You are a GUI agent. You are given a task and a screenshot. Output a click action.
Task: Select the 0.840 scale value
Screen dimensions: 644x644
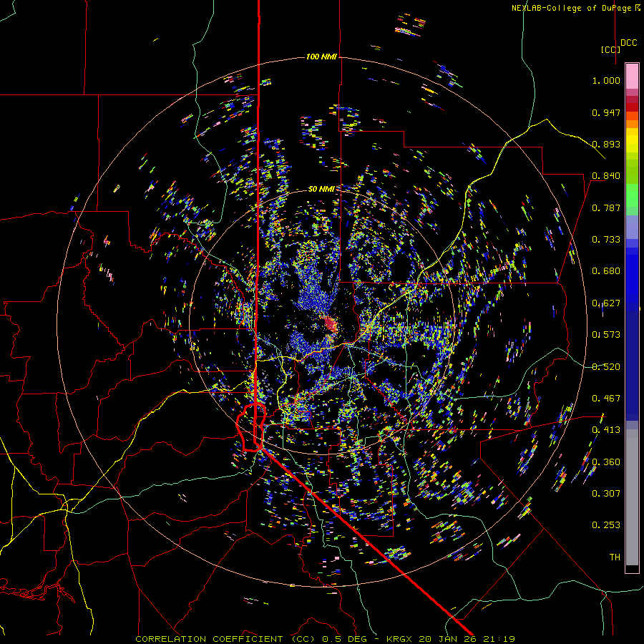point(606,176)
